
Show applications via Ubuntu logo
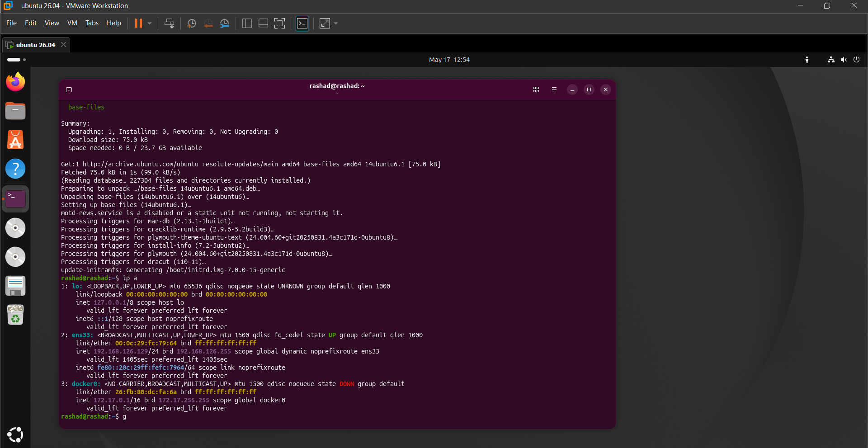click(15, 434)
